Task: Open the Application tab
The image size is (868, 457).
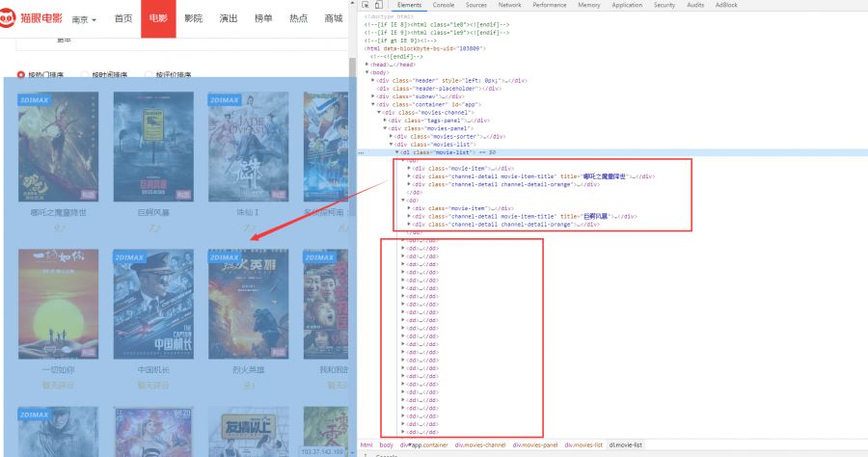Action: pos(627,5)
